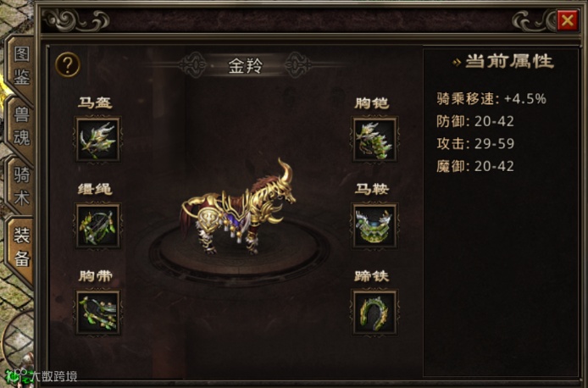
Task: Select the 蹄铁 horseshoe equipment slot
Action: 374,313
